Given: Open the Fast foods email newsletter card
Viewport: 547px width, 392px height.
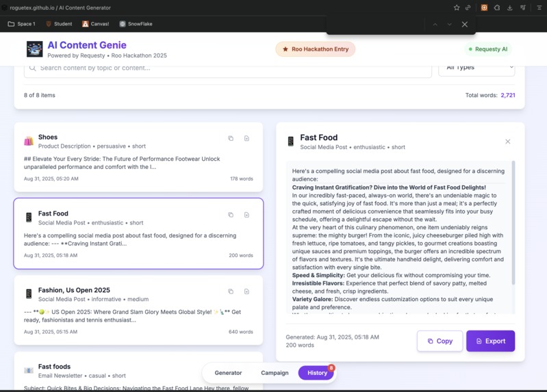Looking at the screenshot, I should click(138, 371).
